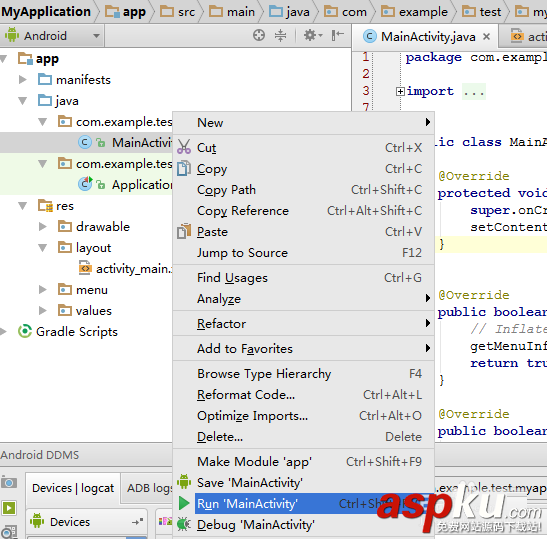Image resolution: width=547 pixels, height=539 pixels.
Task: Collapse the layout folder
Action: pyautogui.click(x=43, y=248)
